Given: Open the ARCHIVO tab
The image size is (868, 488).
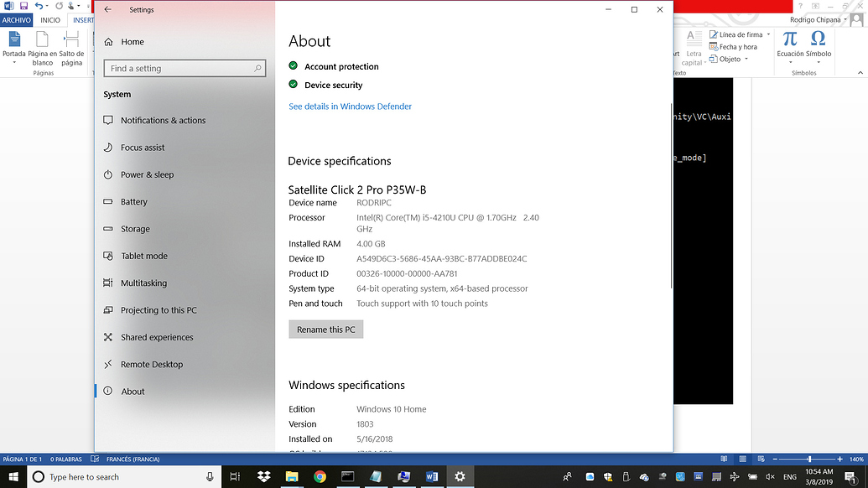Looking at the screenshot, I should [16, 20].
